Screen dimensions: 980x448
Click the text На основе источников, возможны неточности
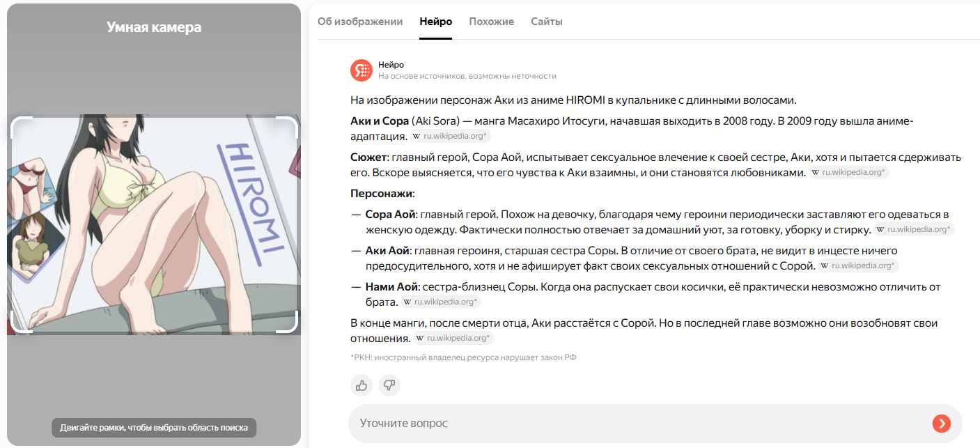click(467, 76)
